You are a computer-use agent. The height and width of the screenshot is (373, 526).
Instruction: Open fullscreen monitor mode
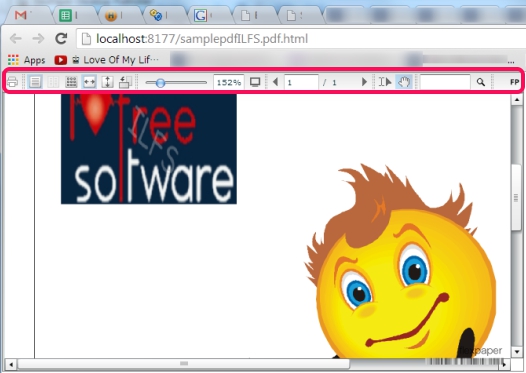tap(255, 82)
